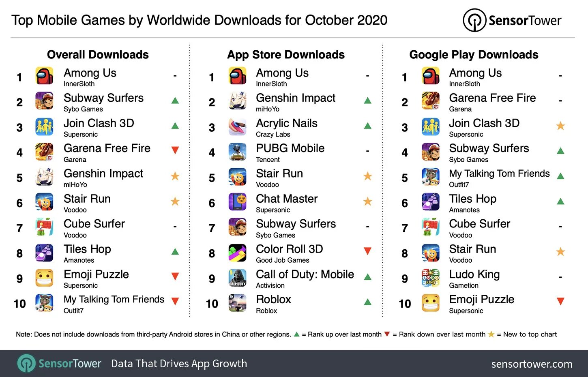Switch to the Overall Downloads column header
Viewport: 588px width, 377px height.
[x=98, y=54]
